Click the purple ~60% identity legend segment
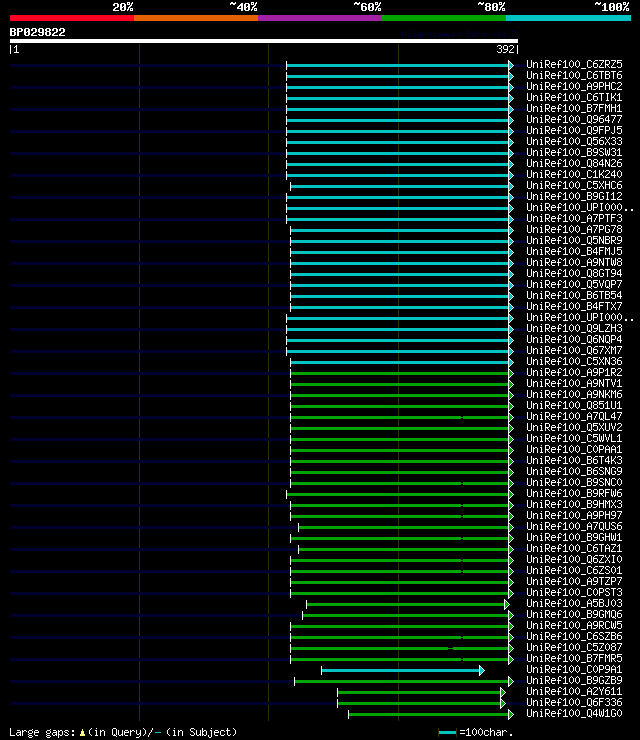The height and width of the screenshot is (740, 640). (x=320, y=18)
